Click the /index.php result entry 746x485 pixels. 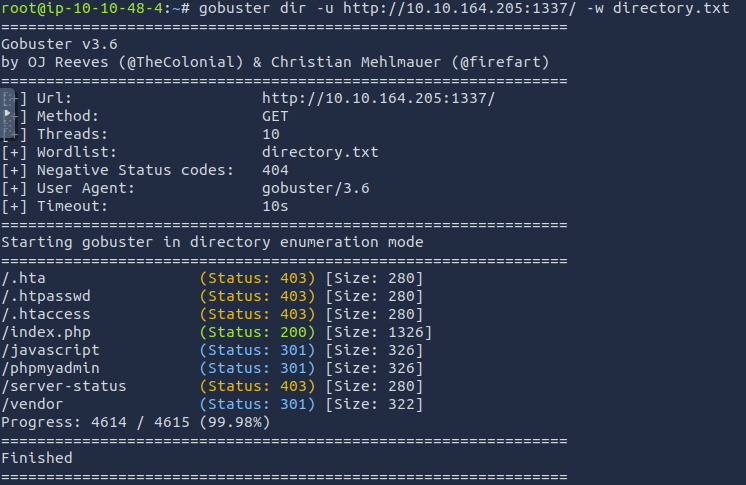(x=46, y=332)
